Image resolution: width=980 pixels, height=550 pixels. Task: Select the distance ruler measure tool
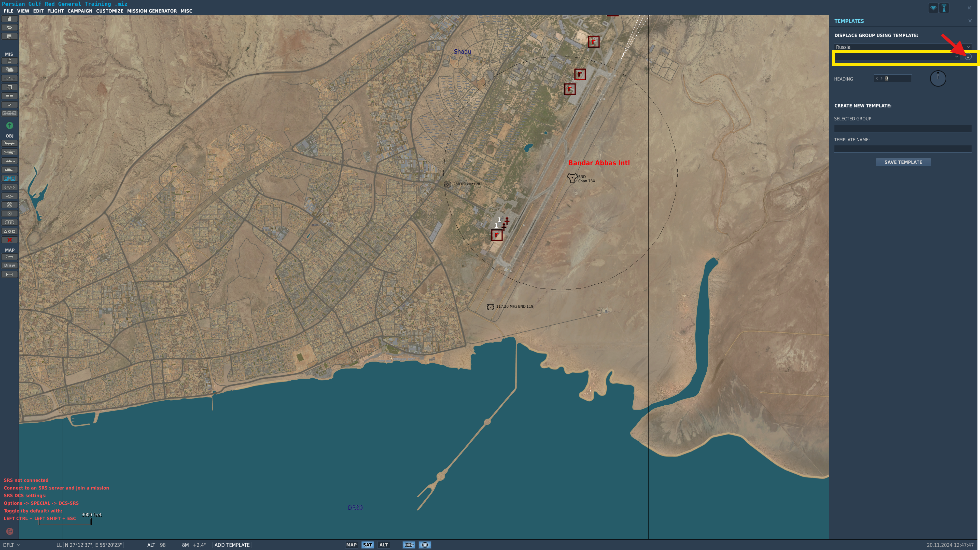tap(9, 274)
